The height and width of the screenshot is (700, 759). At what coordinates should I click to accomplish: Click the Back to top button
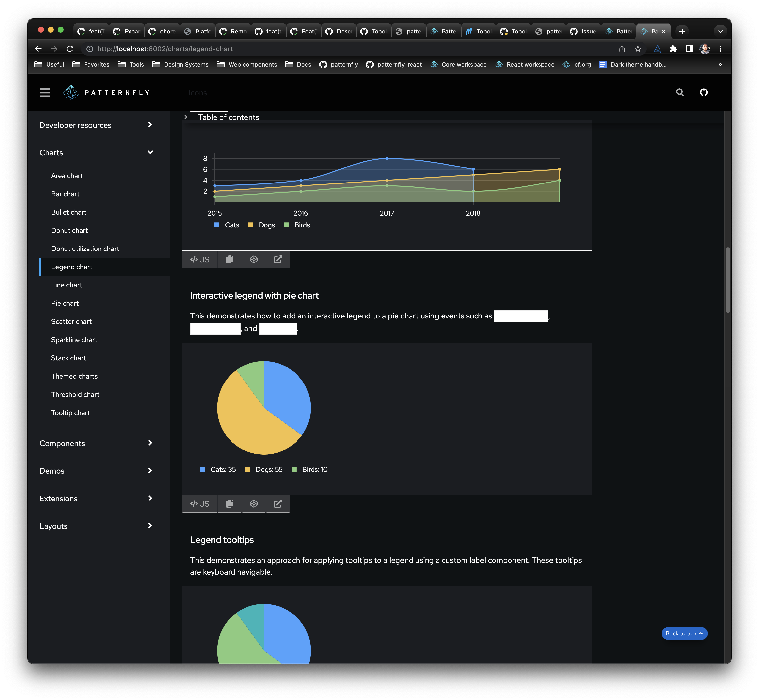tap(684, 633)
